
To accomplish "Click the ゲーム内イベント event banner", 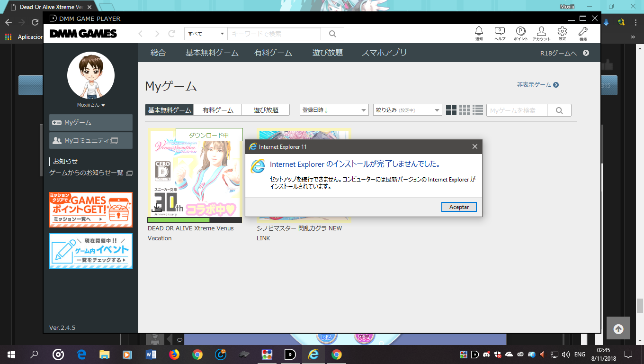I will 91,251.
